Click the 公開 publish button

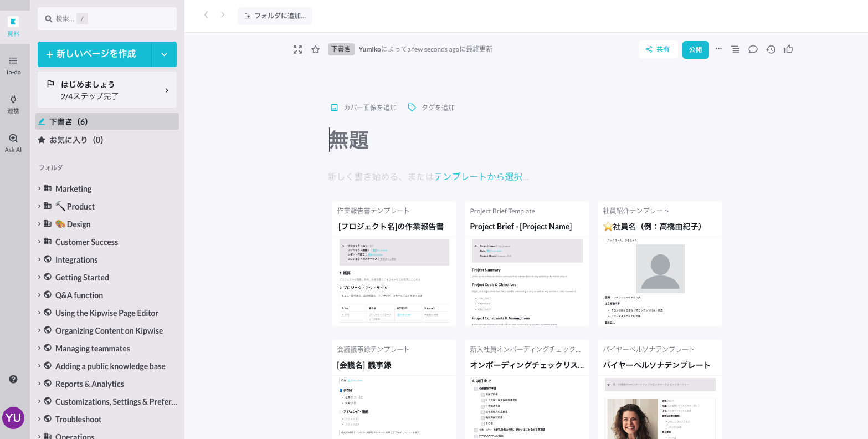click(x=695, y=49)
